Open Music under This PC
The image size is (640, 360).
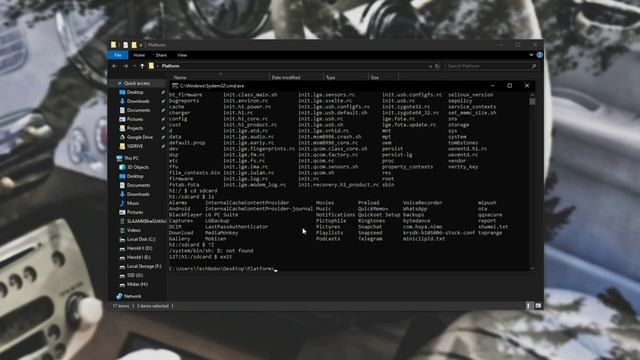133,203
